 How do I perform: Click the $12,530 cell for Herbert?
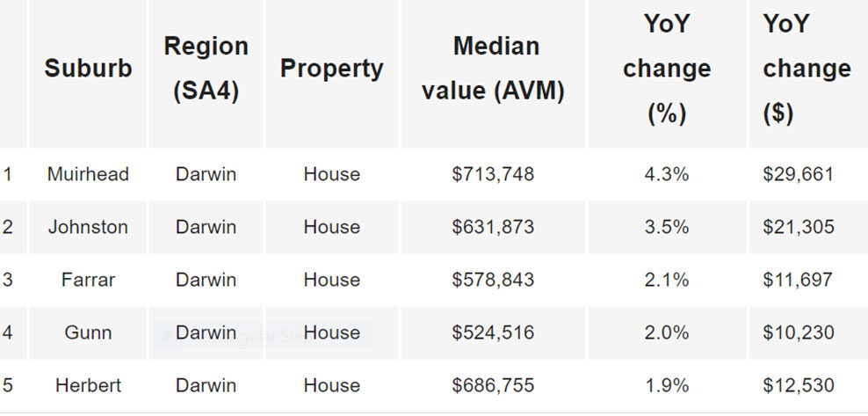798,385
